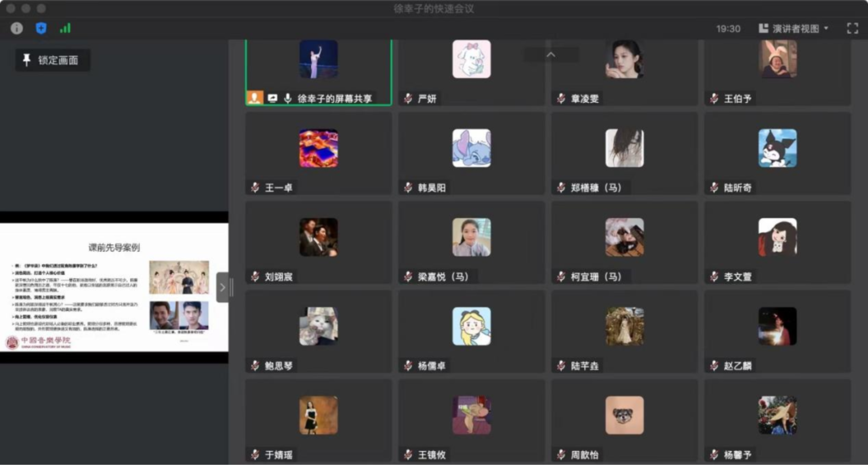Click muted mic icon next to 郑楷穗

(x=561, y=188)
